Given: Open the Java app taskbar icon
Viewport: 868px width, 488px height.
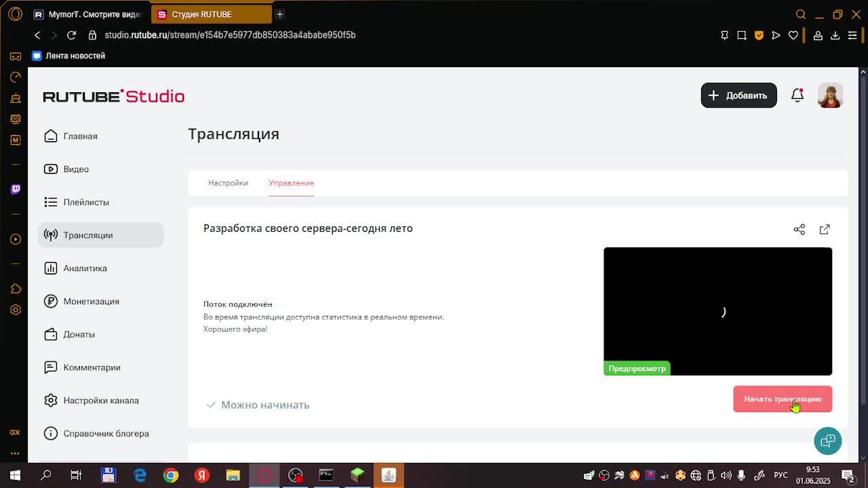Looking at the screenshot, I should coord(389,475).
